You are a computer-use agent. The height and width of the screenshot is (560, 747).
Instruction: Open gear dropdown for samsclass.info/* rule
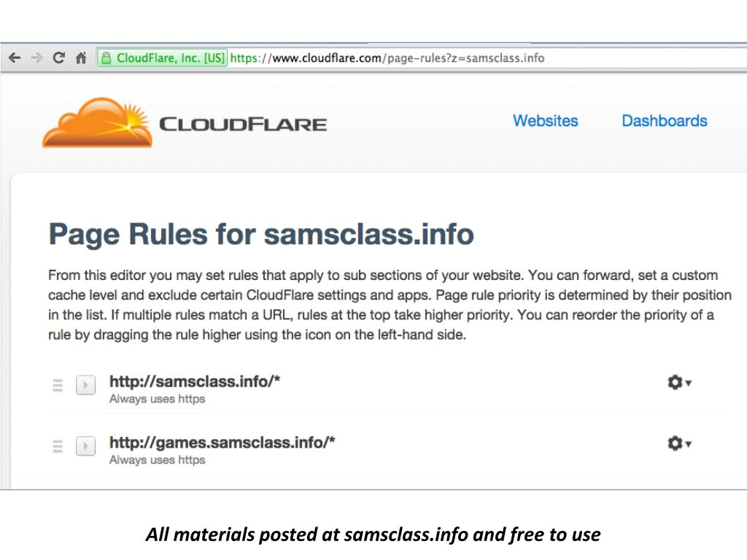(679, 382)
